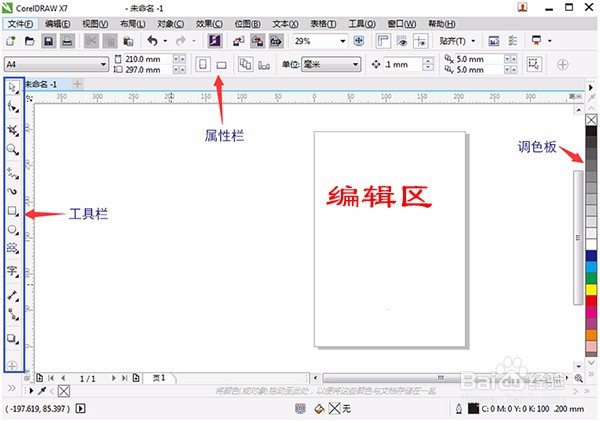Click the Export icon
The height and width of the screenshot is (421, 600).
coord(258,41)
